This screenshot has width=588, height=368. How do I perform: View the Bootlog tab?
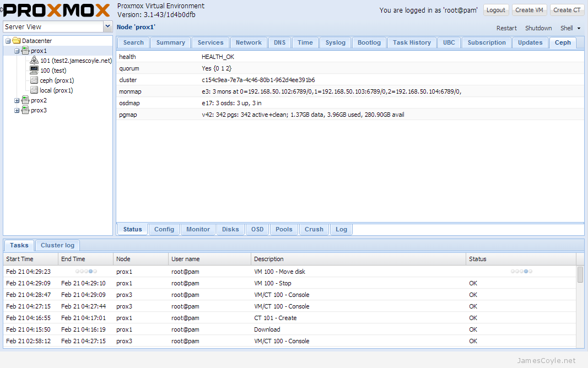(x=369, y=43)
